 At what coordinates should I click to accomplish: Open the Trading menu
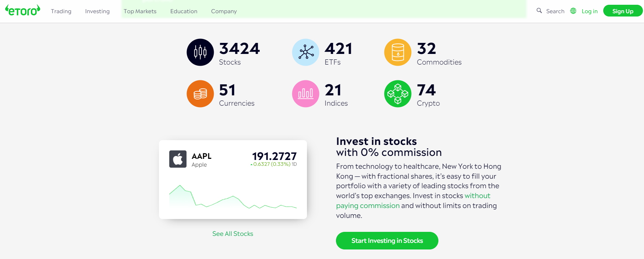tap(61, 11)
